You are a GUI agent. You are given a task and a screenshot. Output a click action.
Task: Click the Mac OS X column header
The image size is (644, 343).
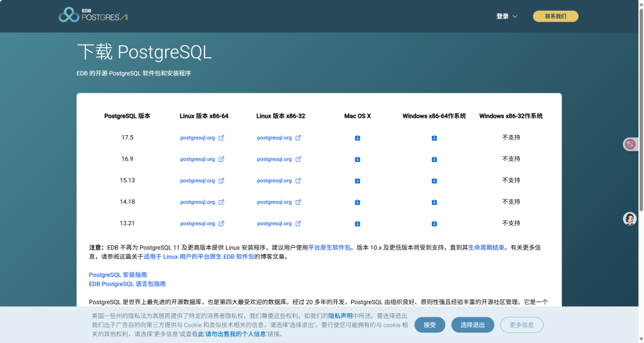pyautogui.click(x=357, y=116)
